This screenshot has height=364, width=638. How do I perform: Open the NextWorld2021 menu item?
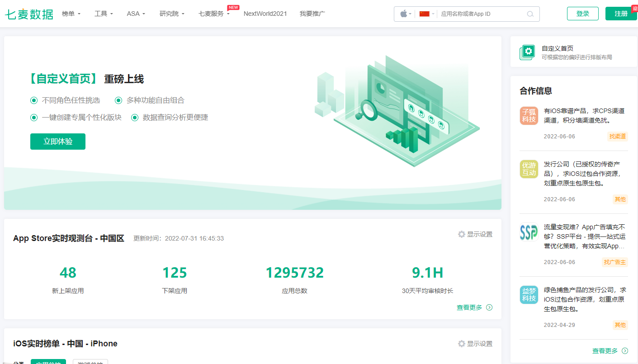[265, 14]
